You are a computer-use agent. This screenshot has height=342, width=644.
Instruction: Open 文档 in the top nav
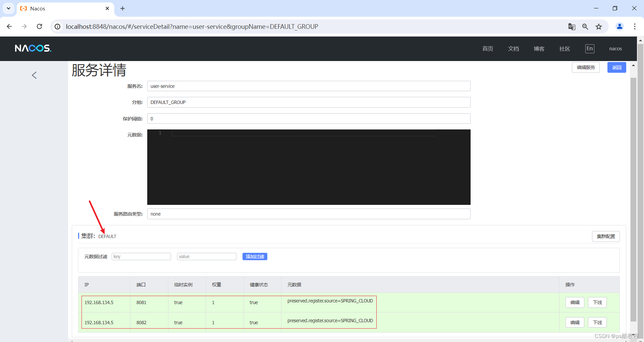(514, 49)
